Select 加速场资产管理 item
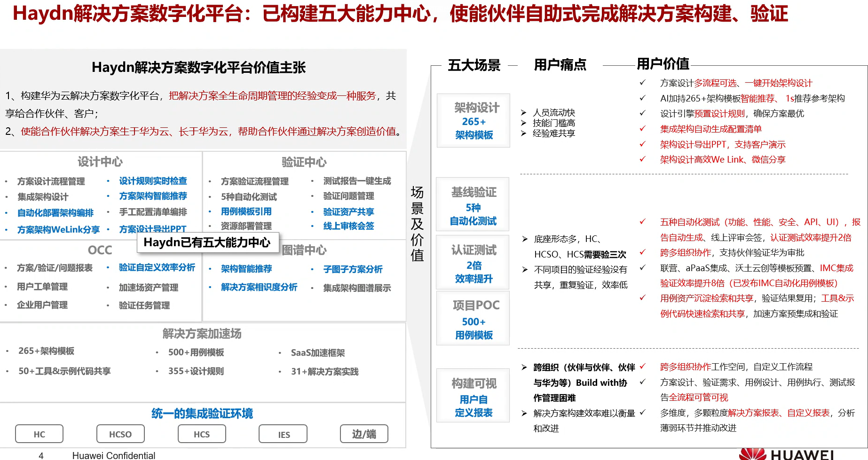The height and width of the screenshot is (460, 868). (149, 288)
